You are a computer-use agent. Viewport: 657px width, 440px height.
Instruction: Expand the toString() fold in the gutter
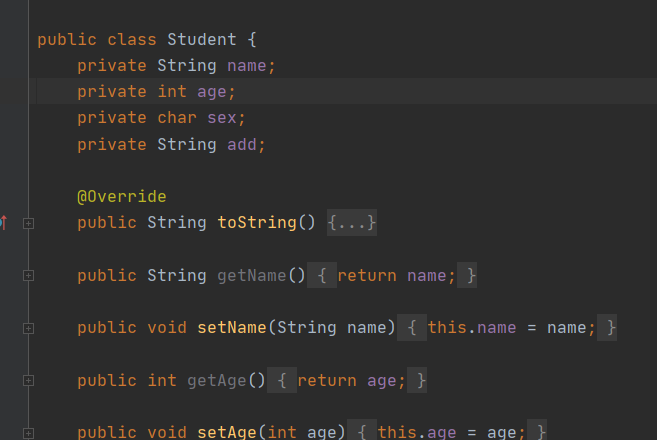coord(28,223)
